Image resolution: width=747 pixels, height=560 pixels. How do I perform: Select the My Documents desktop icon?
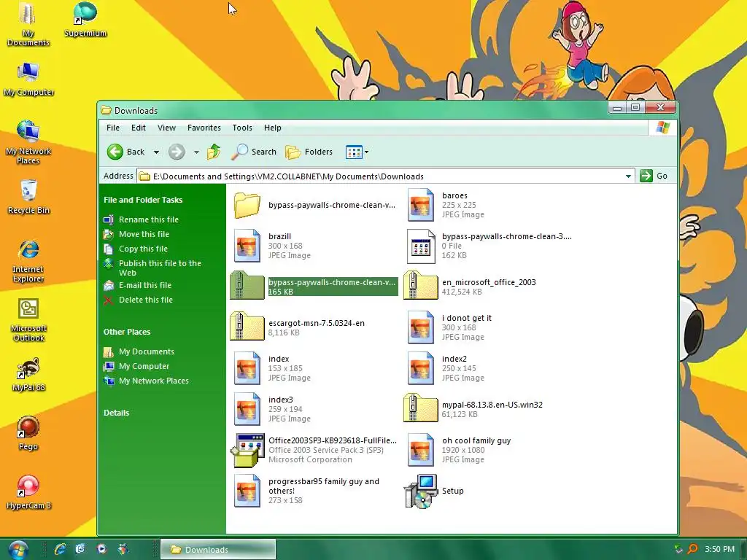(x=28, y=24)
